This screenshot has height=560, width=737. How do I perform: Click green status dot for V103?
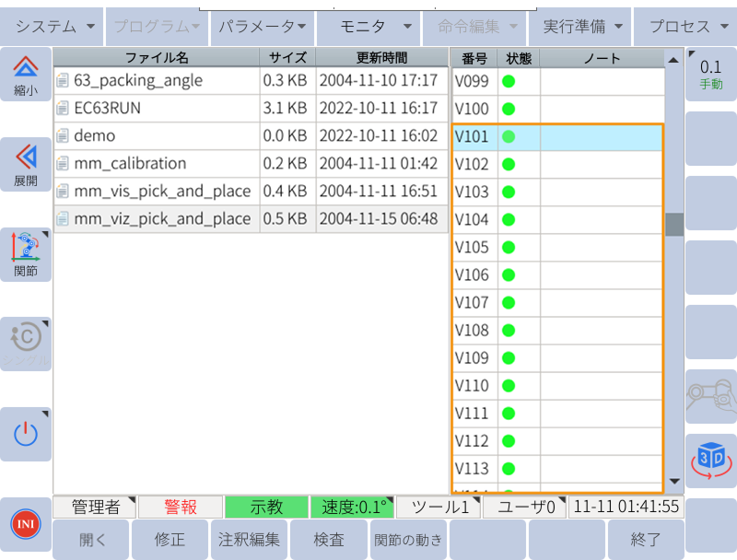(x=509, y=192)
